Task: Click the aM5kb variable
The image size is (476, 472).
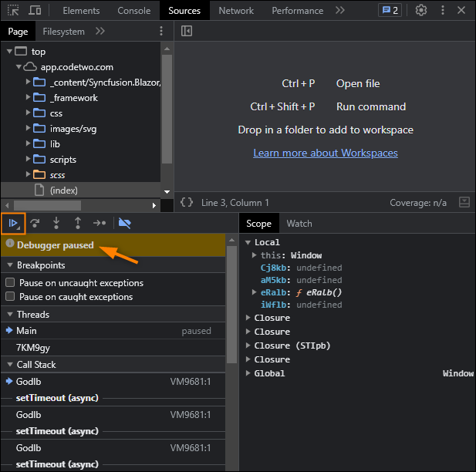Action: 273,280
